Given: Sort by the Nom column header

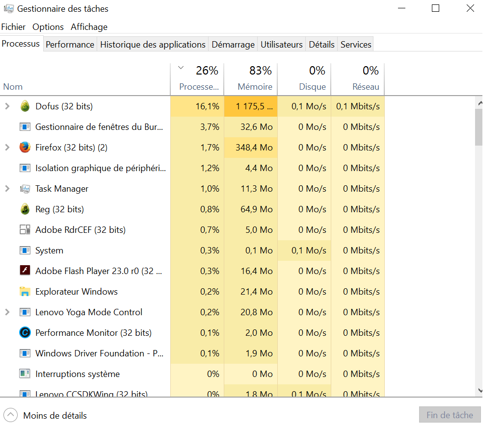Looking at the screenshot, I should coord(85,79).
